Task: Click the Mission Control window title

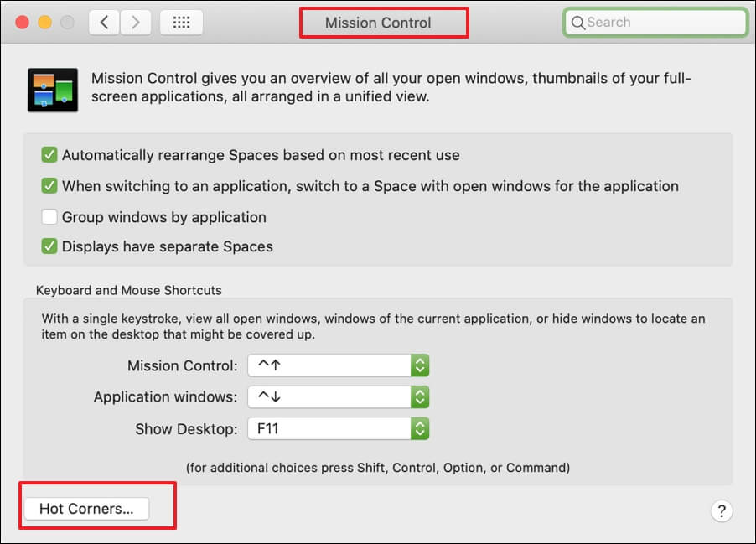Action: tap(378, 23)
